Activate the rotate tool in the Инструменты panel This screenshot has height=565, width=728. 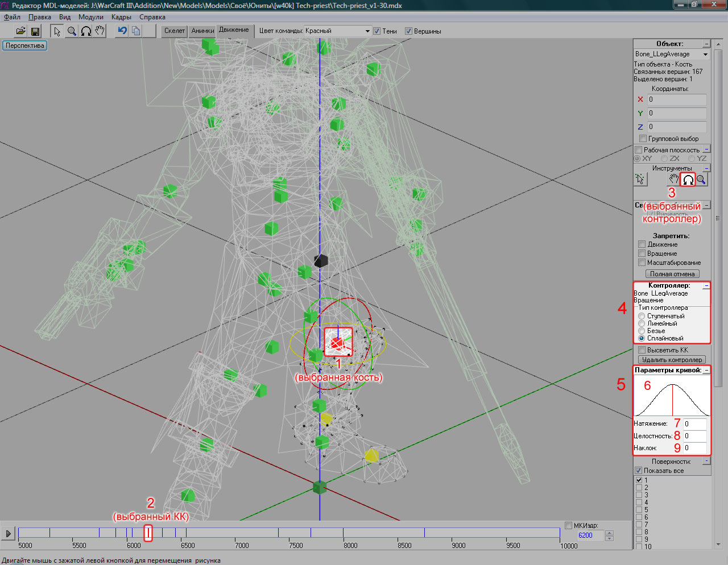[x=688, y=180]
